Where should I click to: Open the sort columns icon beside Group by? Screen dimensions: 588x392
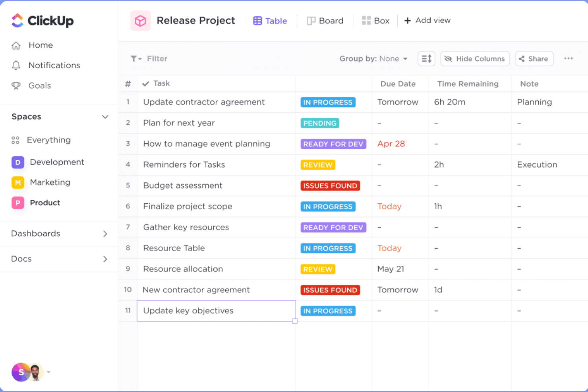point(426,58)
